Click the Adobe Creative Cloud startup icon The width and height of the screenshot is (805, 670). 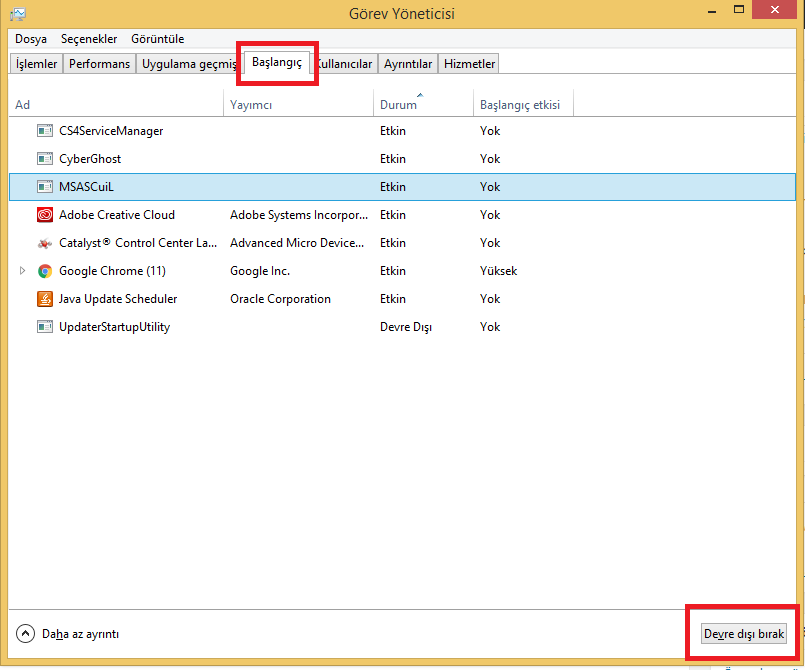pyautogui.click(x=44, y=214)
